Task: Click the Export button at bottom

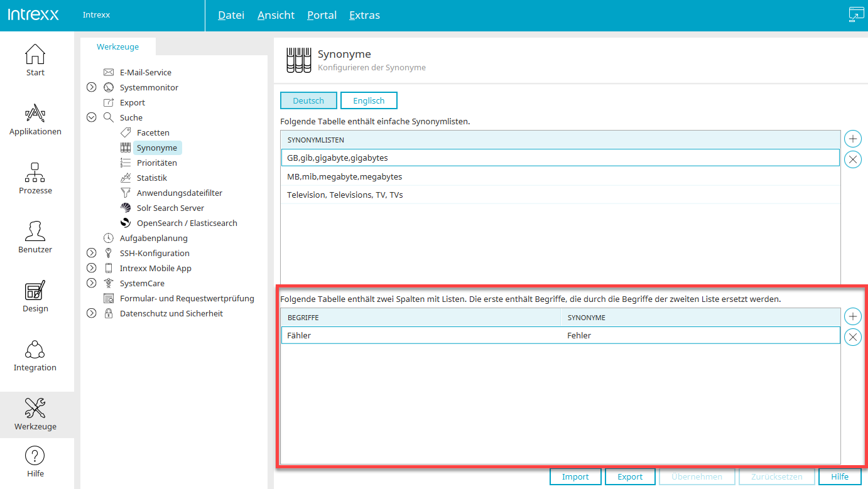Action: pyautogui.click(x=630, y=476)
